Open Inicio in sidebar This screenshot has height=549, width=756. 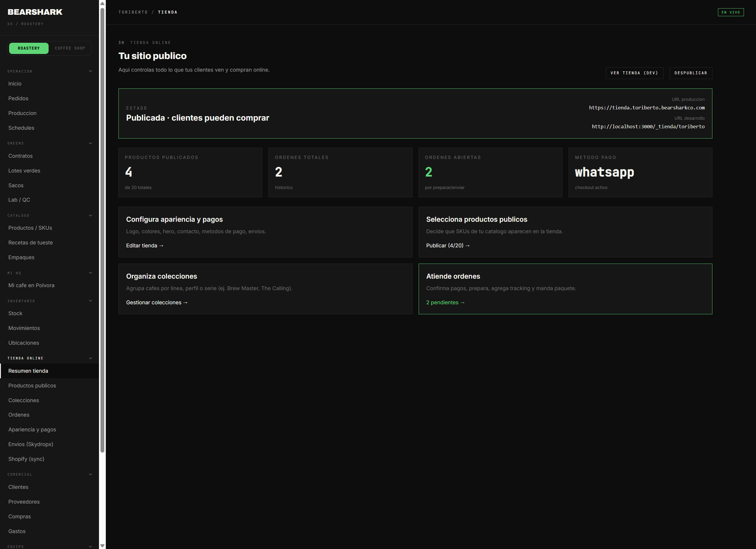click(49, 84)
